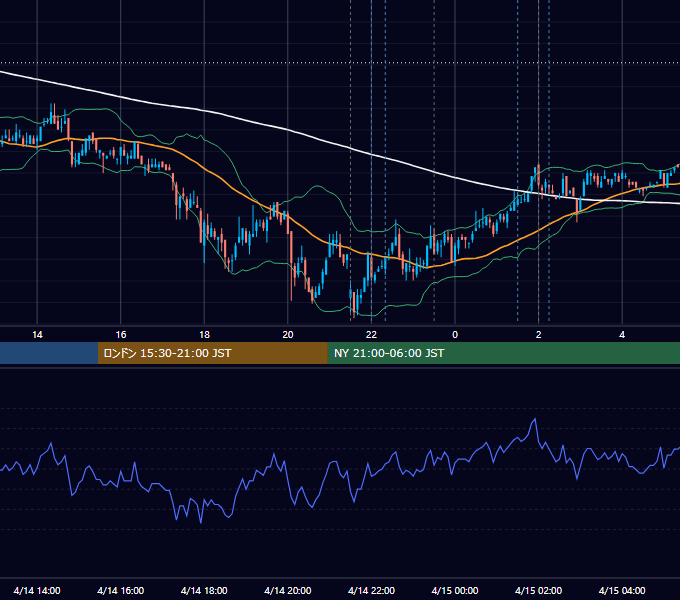Click the '4/15 00:00' date label on the oscillator axis

(x=455, y=590)
